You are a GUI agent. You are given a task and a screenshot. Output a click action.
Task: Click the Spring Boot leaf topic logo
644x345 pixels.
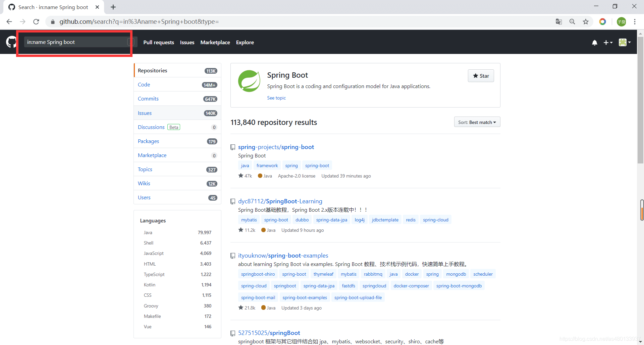249,81
